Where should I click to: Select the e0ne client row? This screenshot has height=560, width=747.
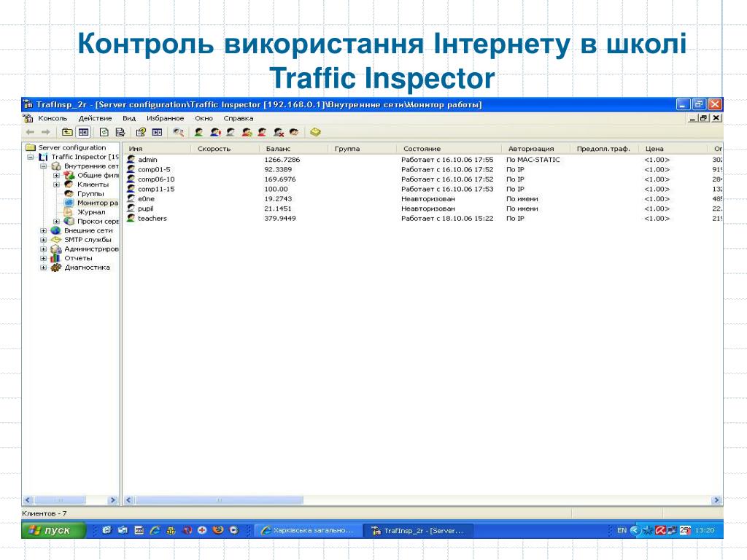click(x=424, y=198)
